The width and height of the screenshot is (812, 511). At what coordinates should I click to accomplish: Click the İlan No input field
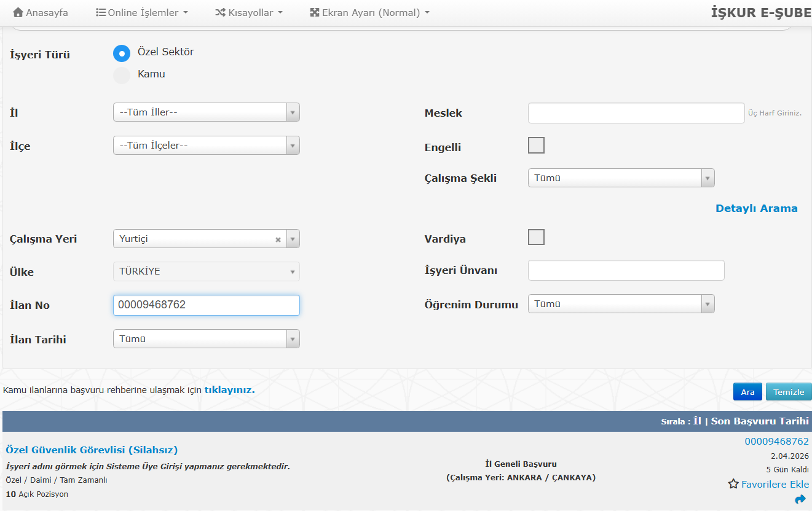207,305
